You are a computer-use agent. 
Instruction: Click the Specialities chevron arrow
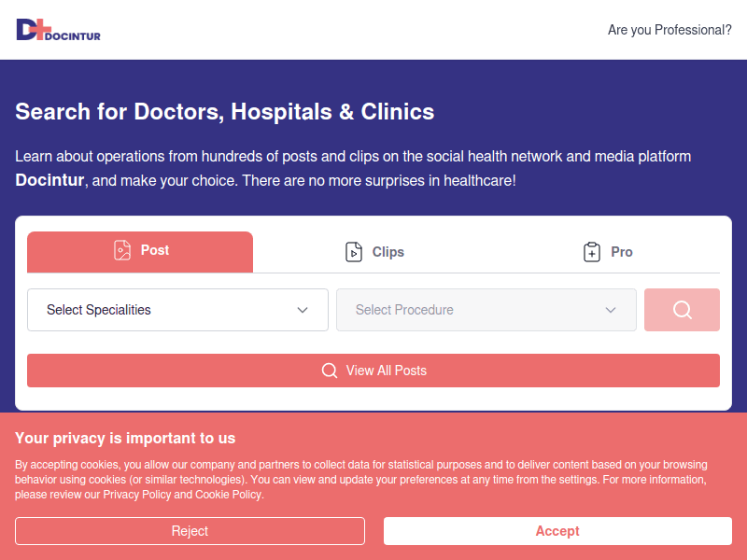[303, 310]
